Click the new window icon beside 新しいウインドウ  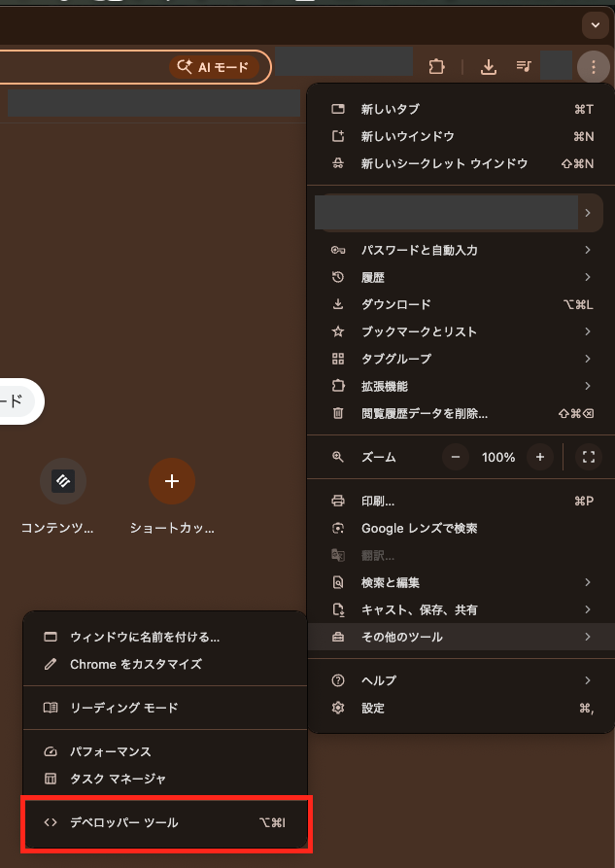(338, 136)
